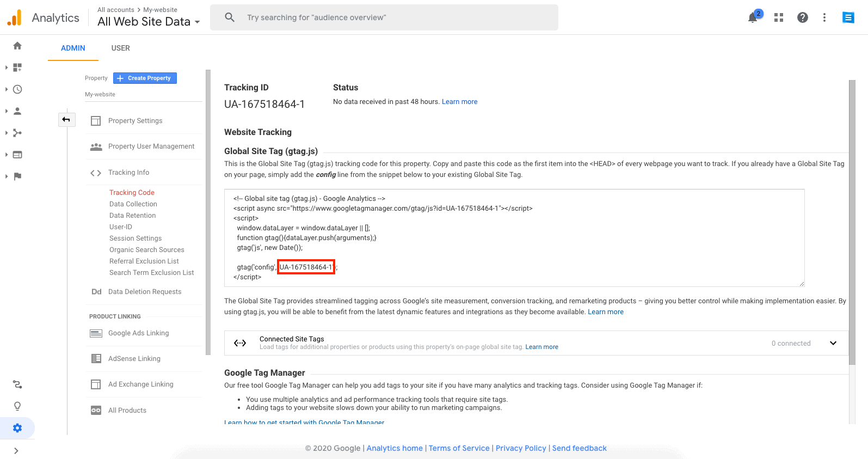This screenshot has width=868, height=459.
Task: Open Discover lightbulb icon
Action: point(17,406)
